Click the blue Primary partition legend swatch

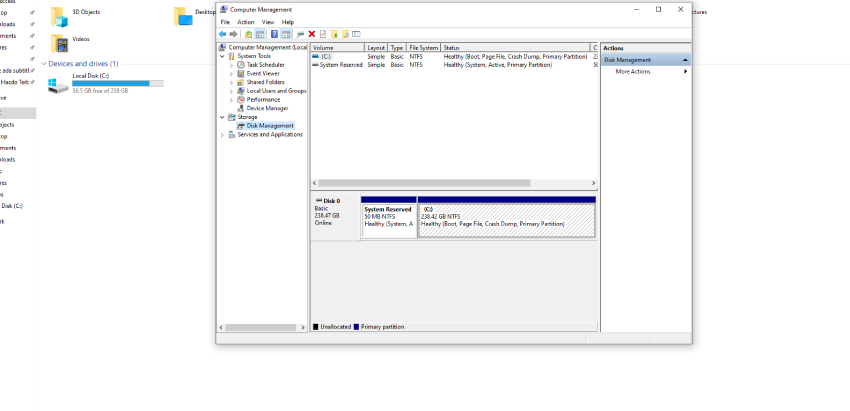pyautogui.click(x=356, y=327)
